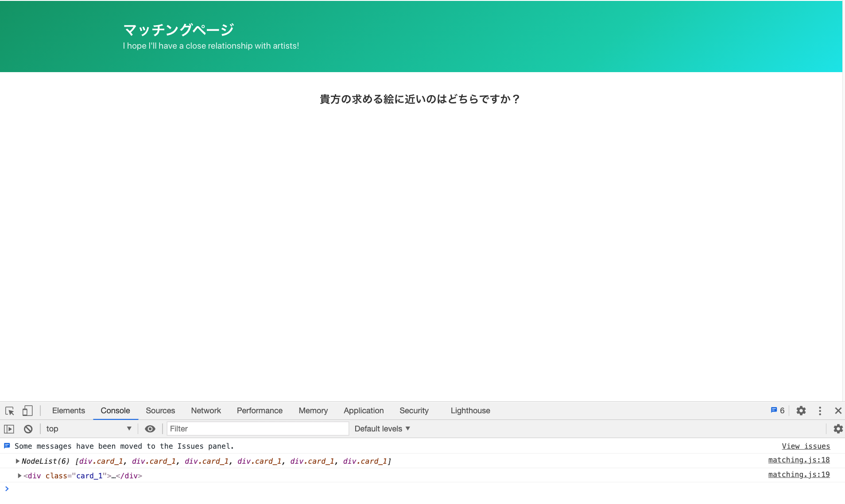Toggle the inspect element picker tool

[x=9, y=410]
